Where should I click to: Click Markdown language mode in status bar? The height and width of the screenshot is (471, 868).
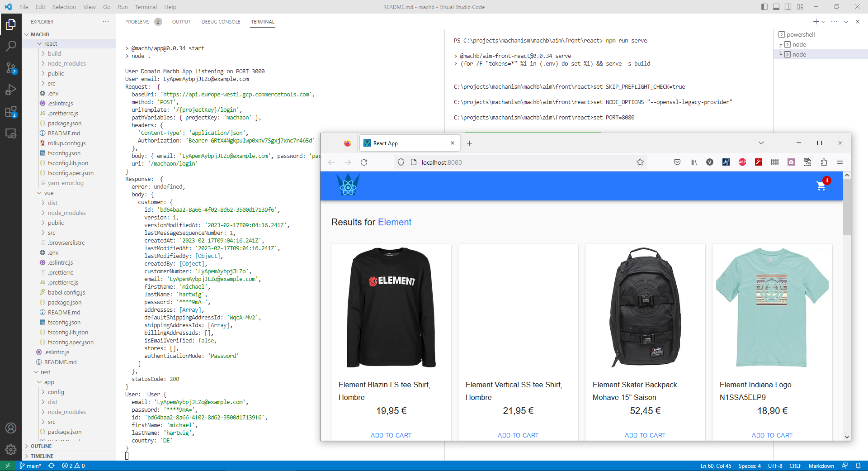(x=821, y=466)
